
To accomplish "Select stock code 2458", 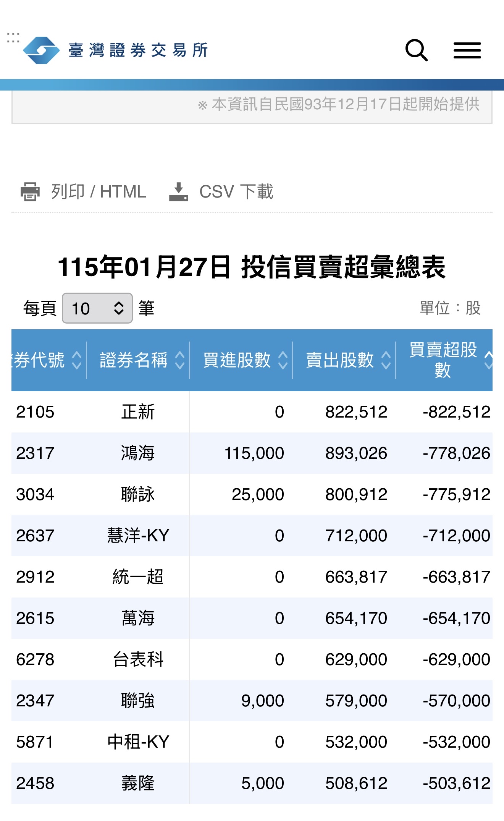I will [x=35, y=783].
